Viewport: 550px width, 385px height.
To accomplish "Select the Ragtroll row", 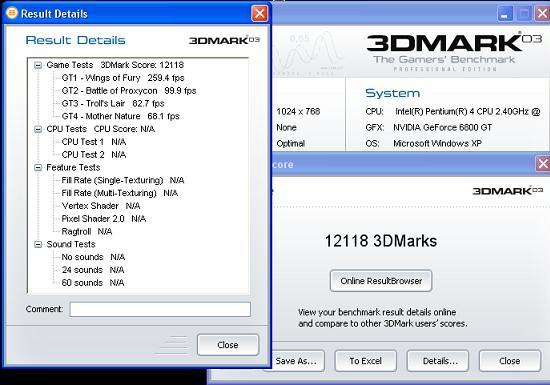I will (x=87, y=231).
